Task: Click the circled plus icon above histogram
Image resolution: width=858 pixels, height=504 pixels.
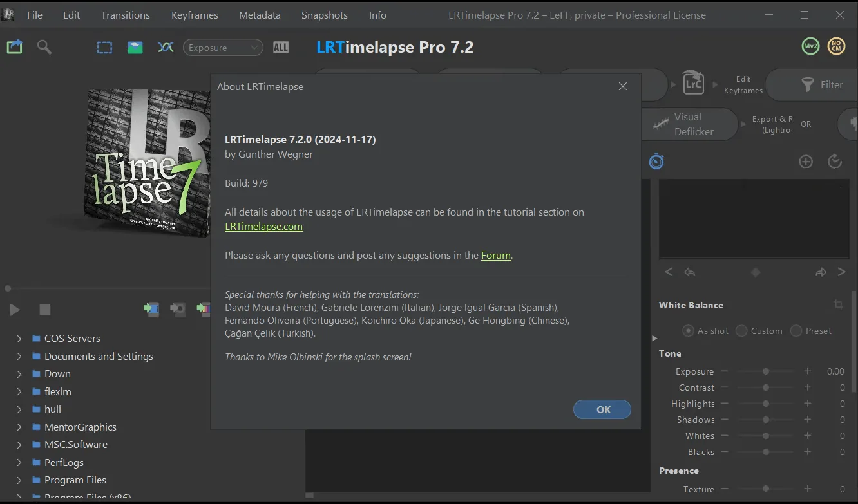Action: (x=806, y=162)
